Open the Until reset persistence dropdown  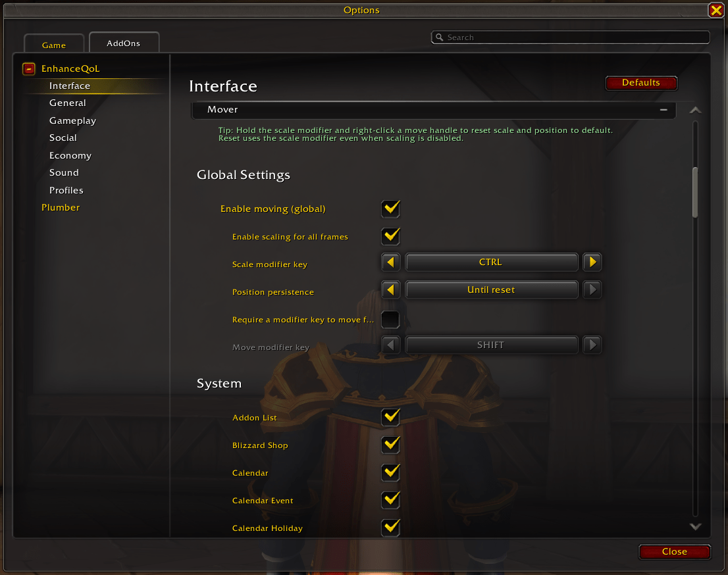point(491,289)
